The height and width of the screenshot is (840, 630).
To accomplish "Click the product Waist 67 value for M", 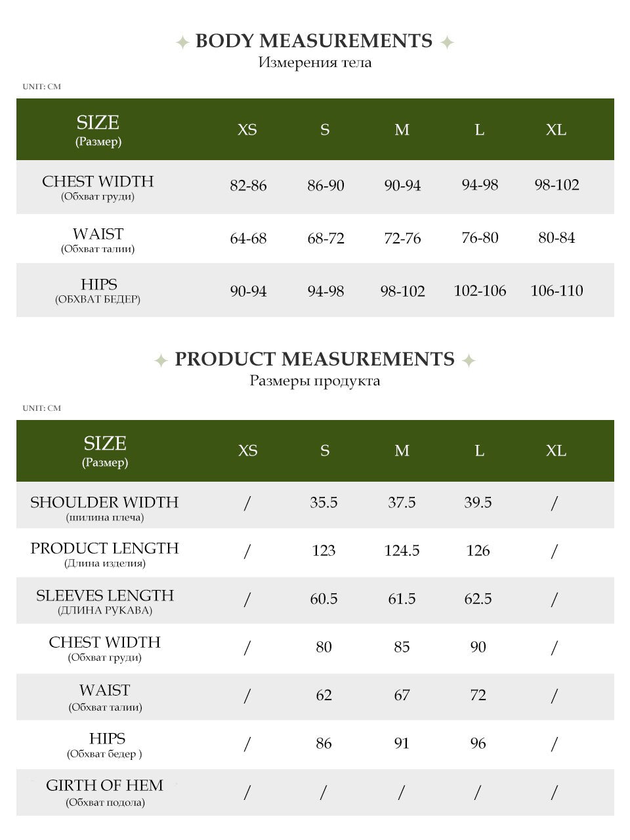I will (x=402, y=695).
